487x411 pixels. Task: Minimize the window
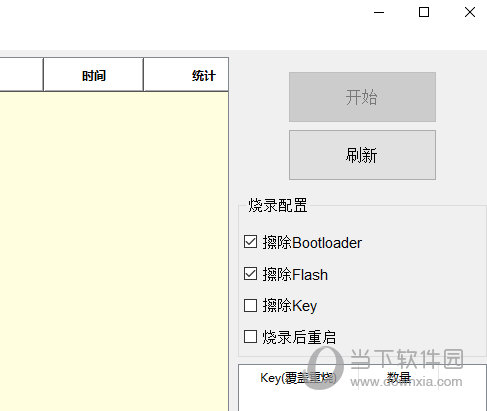point(379,12)
